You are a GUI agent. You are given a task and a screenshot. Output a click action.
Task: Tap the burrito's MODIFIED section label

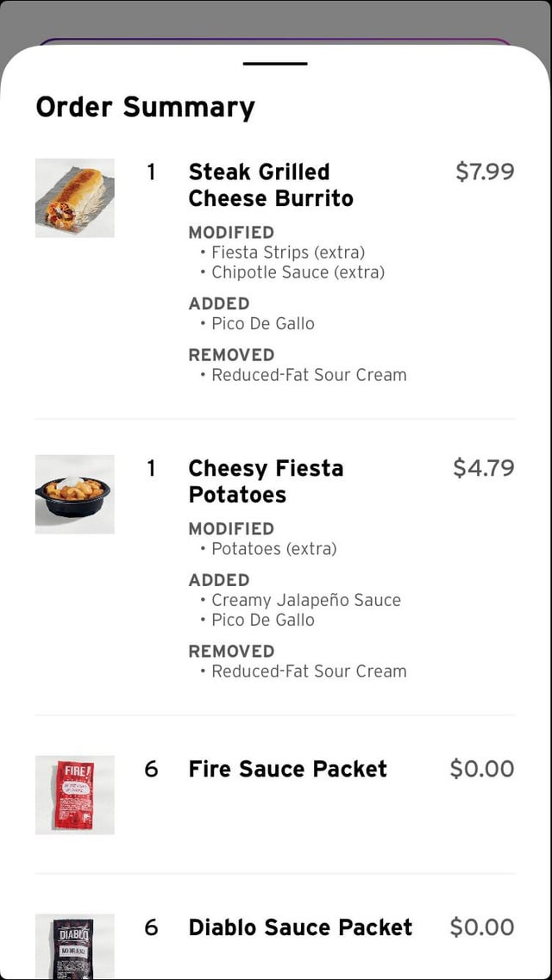tap(231, 233)
